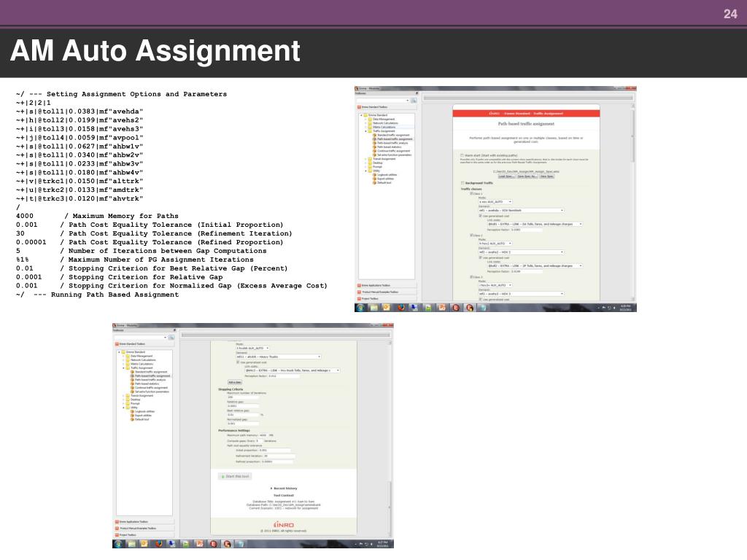
Task: Launch Firefox from lower screenshot taskbar
Action: tap(158, 543)
